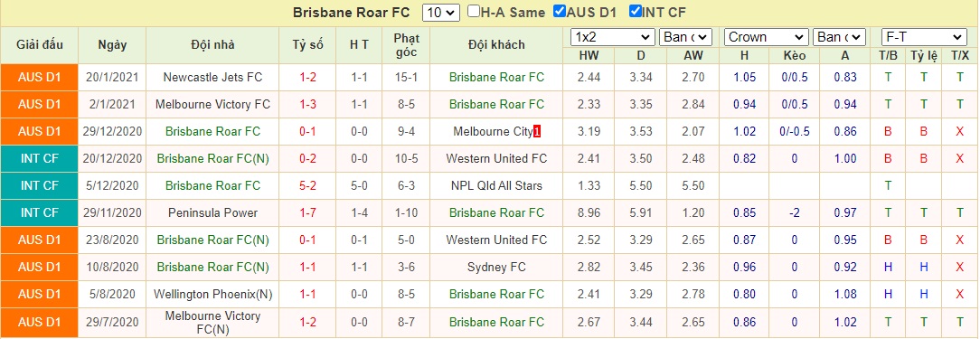Image resolution: width=980 pixels, height=339 pixels.
Task: Open the Sydney FC away team link
Action: (x=496, y=267)
